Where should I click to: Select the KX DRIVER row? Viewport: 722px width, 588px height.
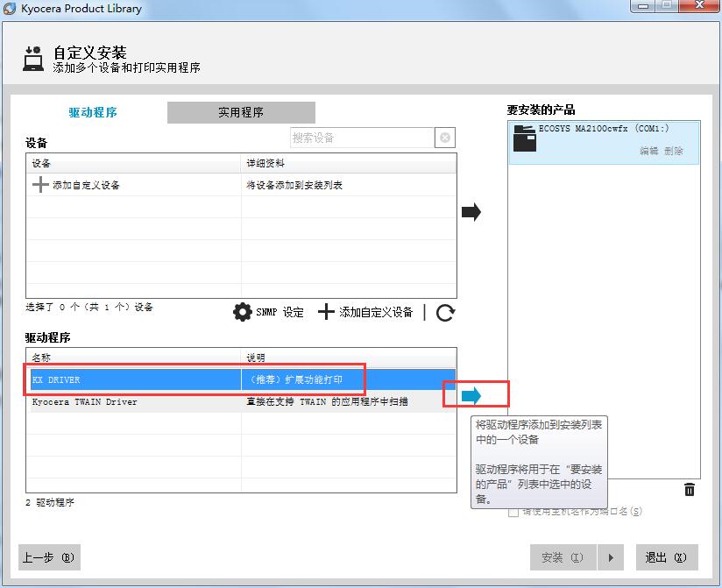(x=243, y=379)
